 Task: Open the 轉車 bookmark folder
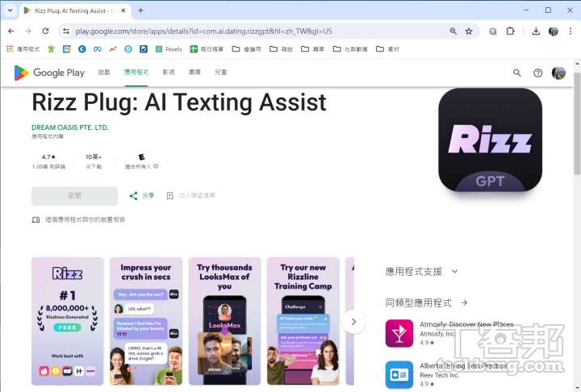[313, 49]
